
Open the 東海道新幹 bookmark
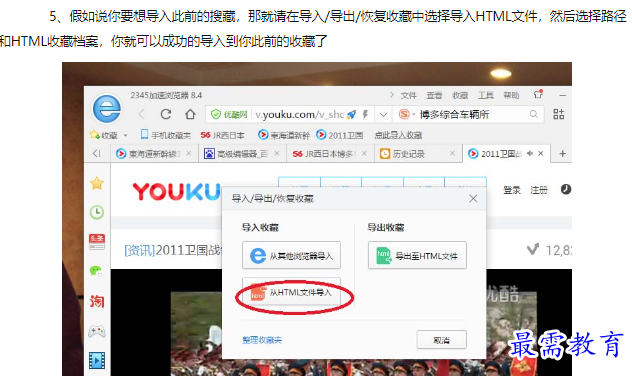[x=284, y=135]
